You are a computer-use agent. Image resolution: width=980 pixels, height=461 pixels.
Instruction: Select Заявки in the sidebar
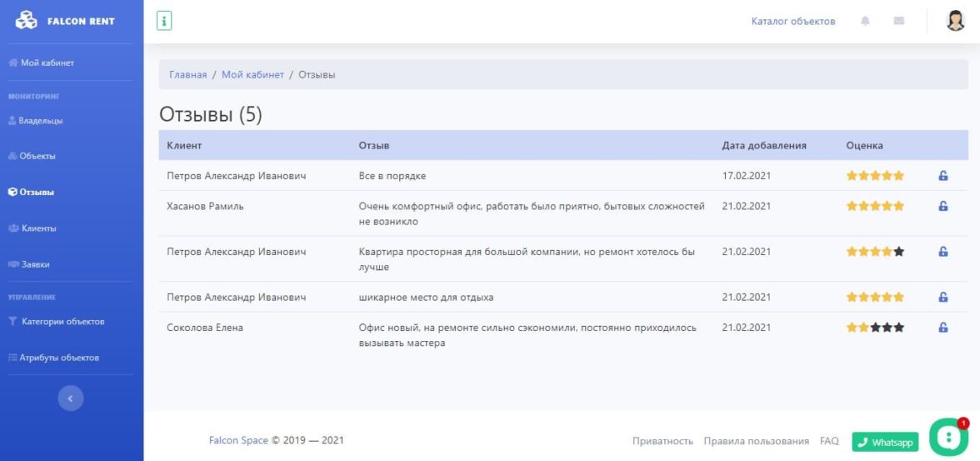[x=35, y=264]
